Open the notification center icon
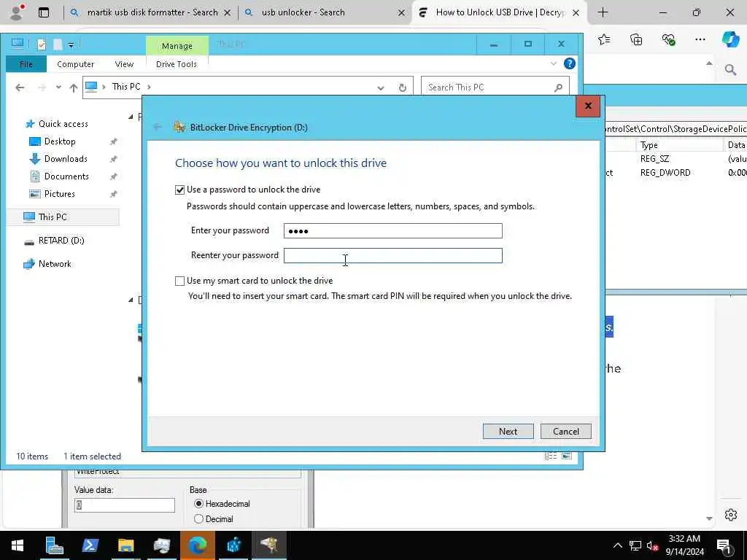 click(x=724, y=545)
